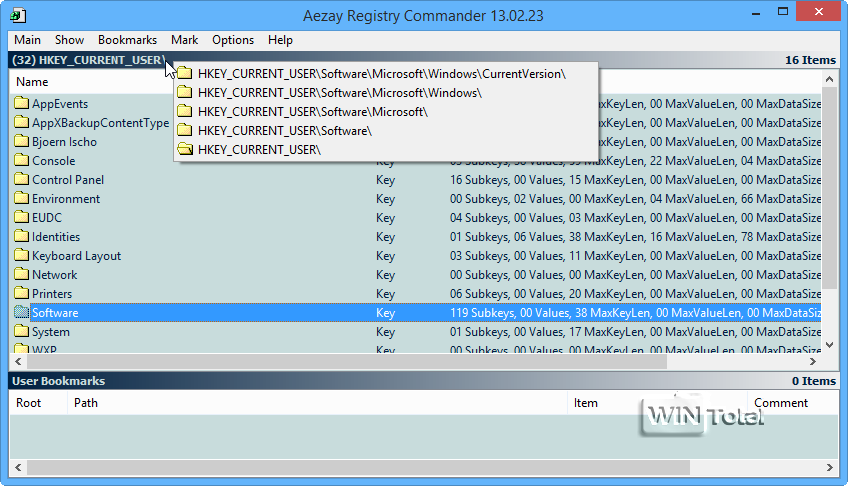Click the AppXBackupContentType folder icon
This screenshot has height=486, width=848.
[x=22, y=122]
